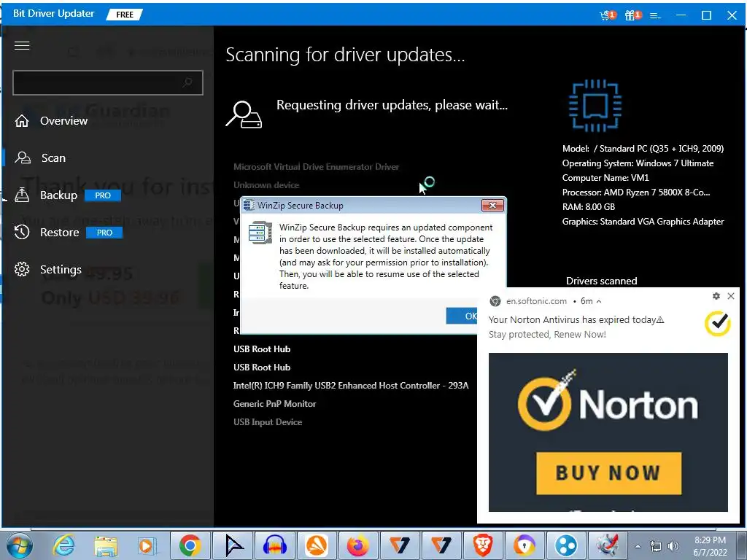Click the Processor: AMD Ryzen 7 line
Viewport: 747px width, 560px height.
(x=636, y=192)
